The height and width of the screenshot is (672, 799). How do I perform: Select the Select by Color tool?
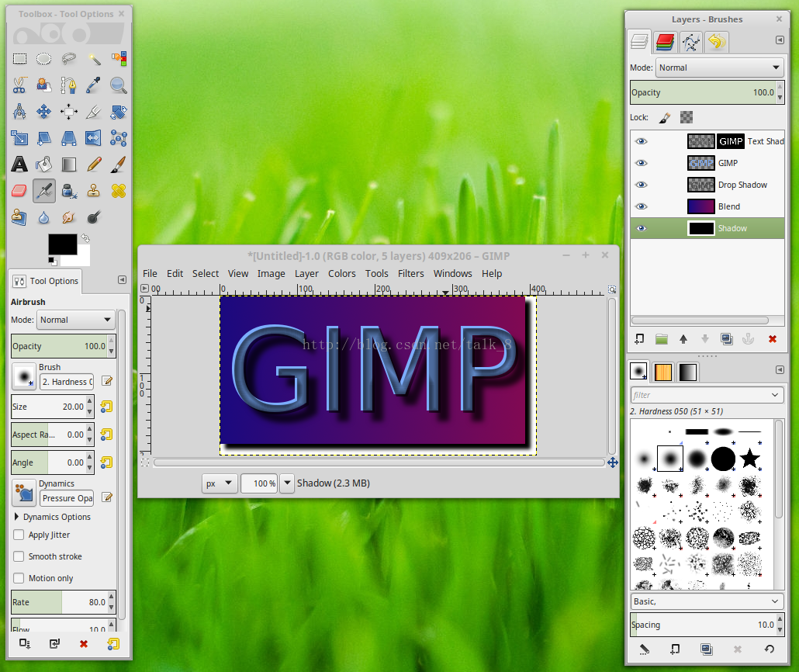click(x=118, y=59)
